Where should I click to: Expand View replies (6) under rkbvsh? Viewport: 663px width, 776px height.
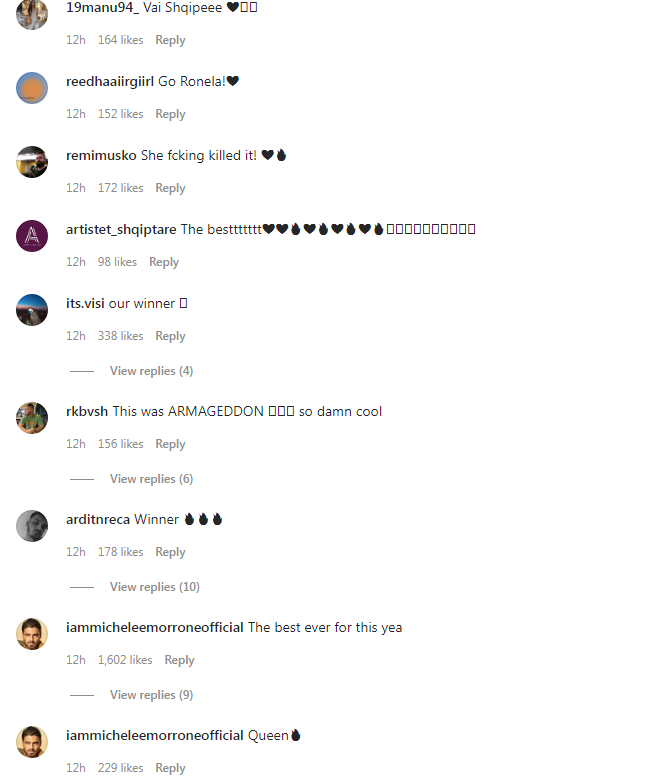click(x=151, y=479)
